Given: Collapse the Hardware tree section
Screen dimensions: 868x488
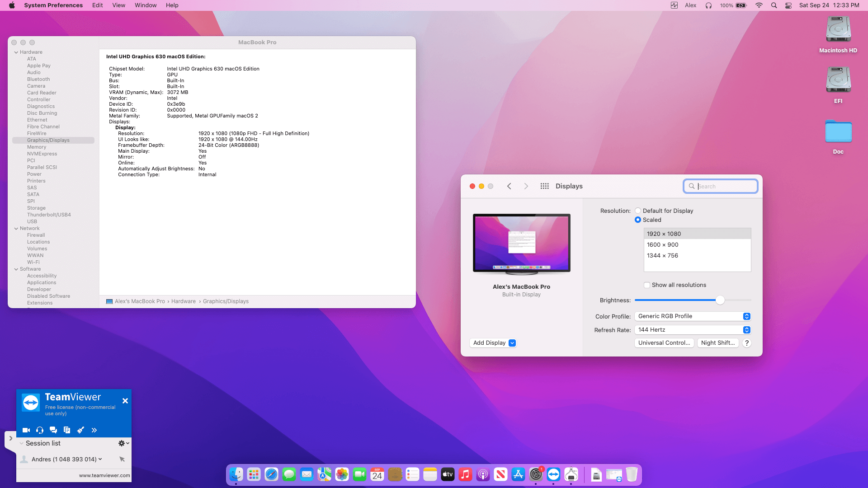Looking at the screenshot, I should pos(16,52).
